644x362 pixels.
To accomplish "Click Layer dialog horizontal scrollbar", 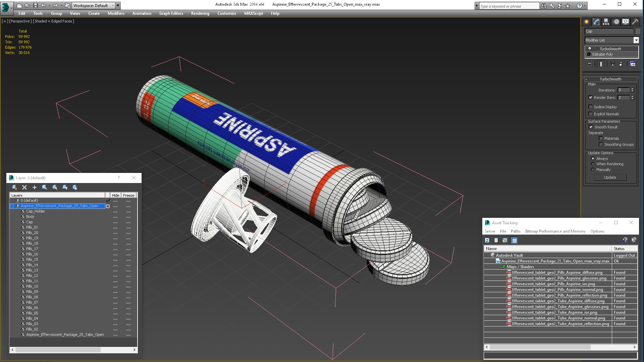I will tap(73, 350).
